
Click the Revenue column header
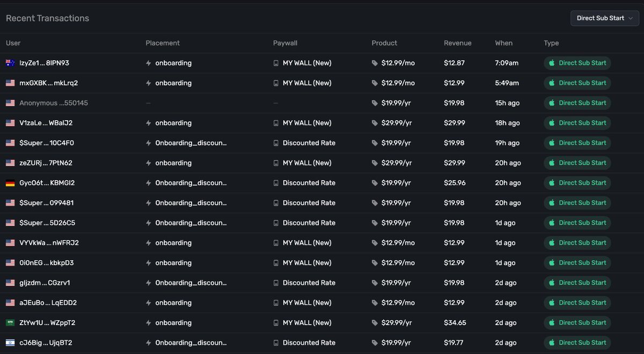point(458,43)
